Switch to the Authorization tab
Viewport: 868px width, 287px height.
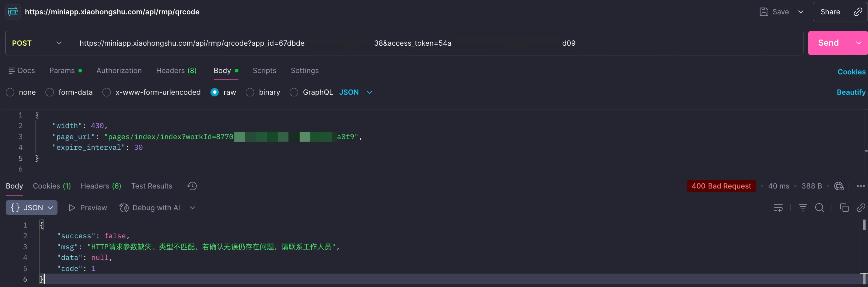click(119, 70)
